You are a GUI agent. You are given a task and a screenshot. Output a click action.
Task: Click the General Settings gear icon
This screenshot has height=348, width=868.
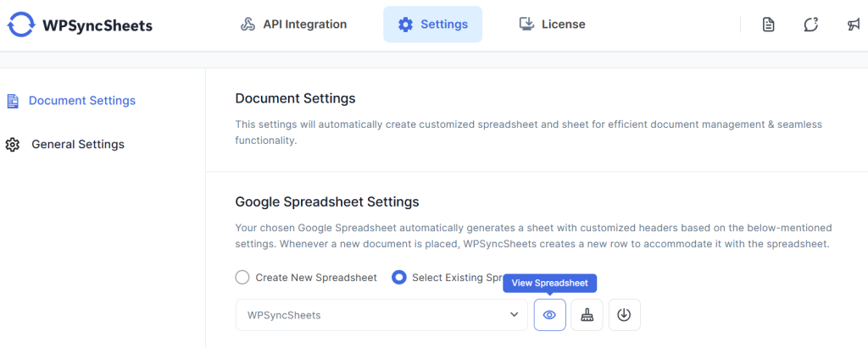[12, 145]
